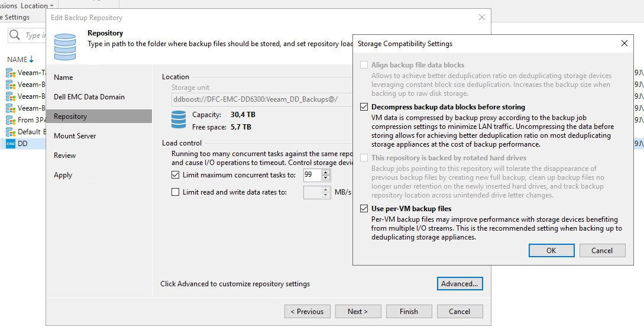Enable Limit read and write data rates

[176, 192]
